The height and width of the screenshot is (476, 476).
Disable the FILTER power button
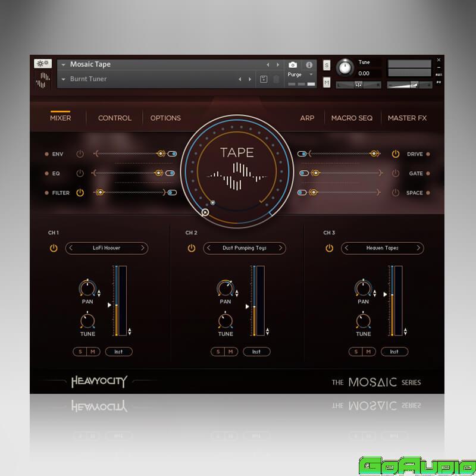pos(80,192)
